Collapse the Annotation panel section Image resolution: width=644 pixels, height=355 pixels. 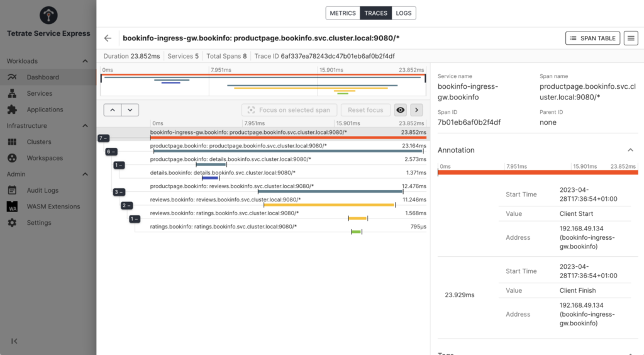tap(630, 150)
